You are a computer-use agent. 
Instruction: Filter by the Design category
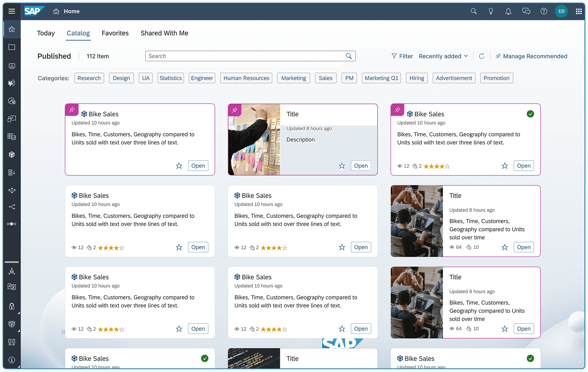[x=121, y=78]
